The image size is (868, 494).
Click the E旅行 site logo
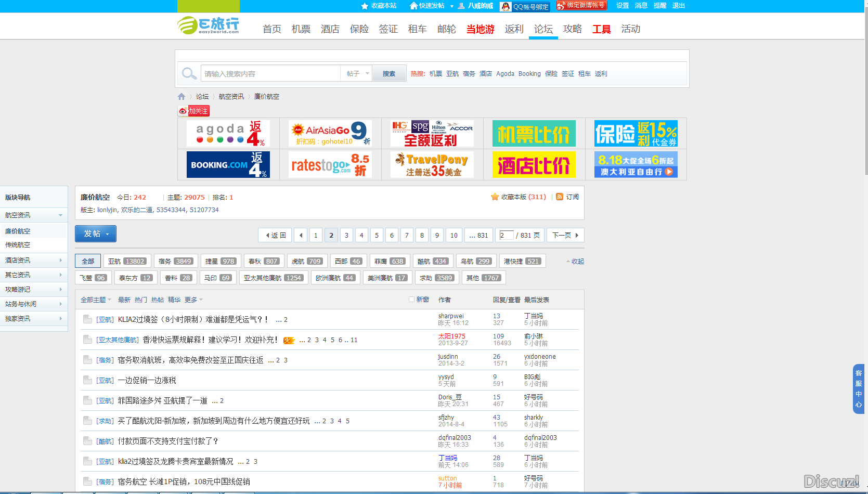(208, 25)
